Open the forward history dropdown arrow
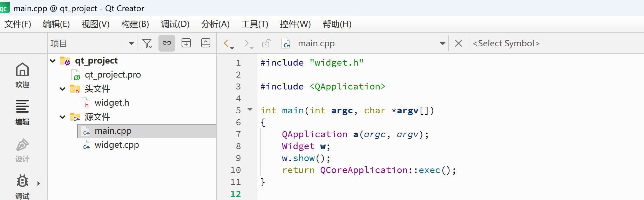This screenshot has height=200, width=644. click(x=252, y=48)
